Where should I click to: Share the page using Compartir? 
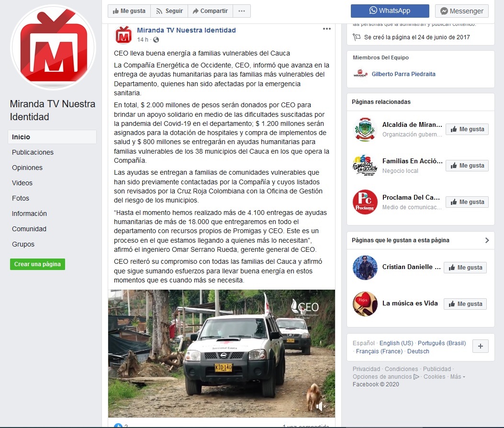pyautogui.click(x=210, y=11)
